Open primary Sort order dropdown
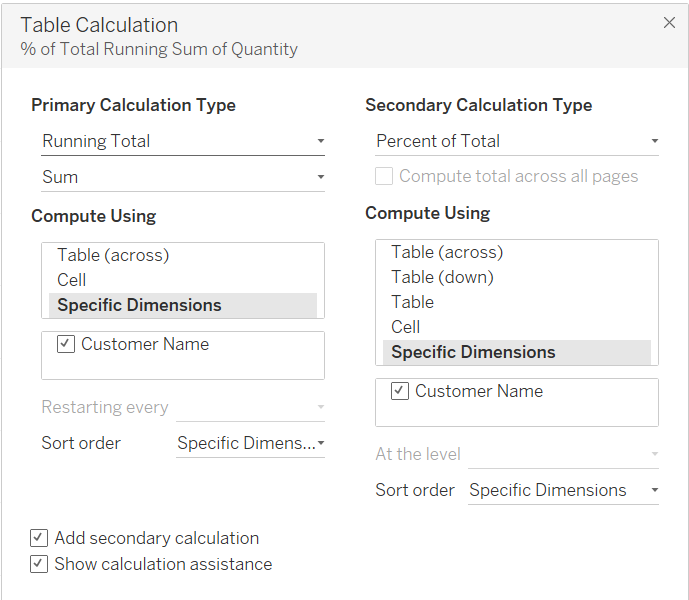 250,443
